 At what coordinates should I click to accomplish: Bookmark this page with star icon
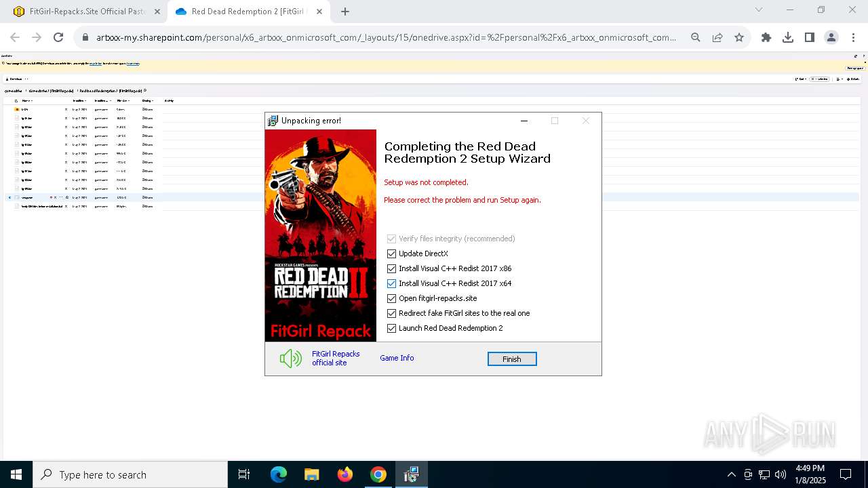tap(739, 38)
